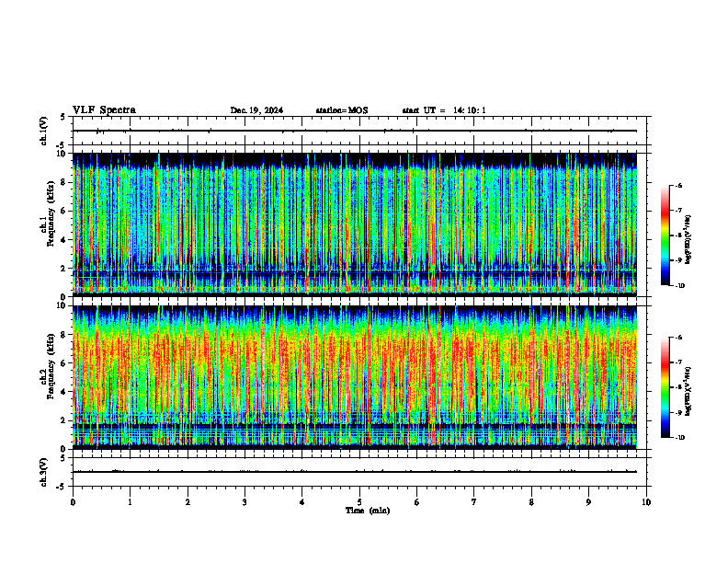Click the "ch.3(V)" waveform axis label
This screenshot has height=563, width=728.
(44, 472)
